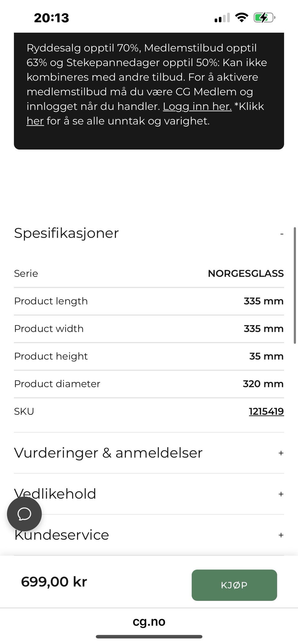Tap the 699,00 kr price label

click(x=54, y=582)
